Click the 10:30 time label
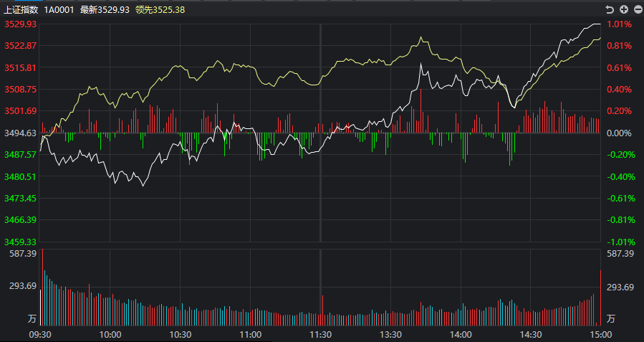The width and height of the screenshot is (644, 342). 181,335
